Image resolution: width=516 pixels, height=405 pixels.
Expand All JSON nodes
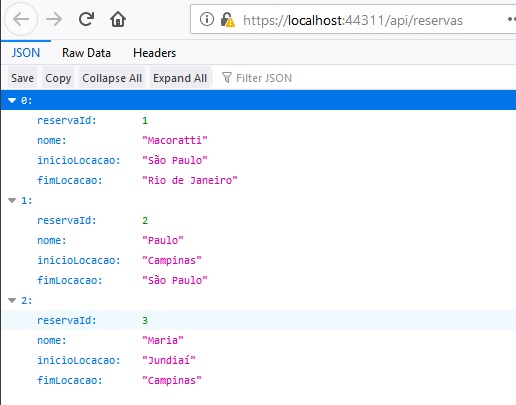180,78
